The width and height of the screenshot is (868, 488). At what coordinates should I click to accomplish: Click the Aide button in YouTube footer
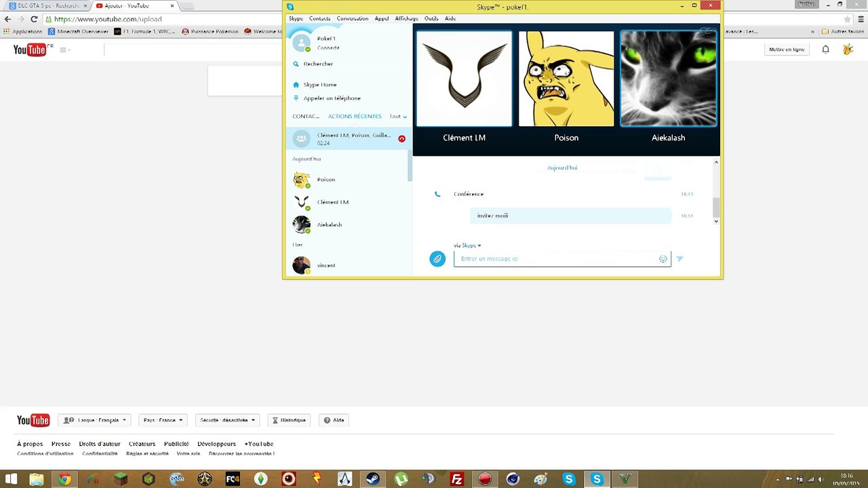click(334, 420)
